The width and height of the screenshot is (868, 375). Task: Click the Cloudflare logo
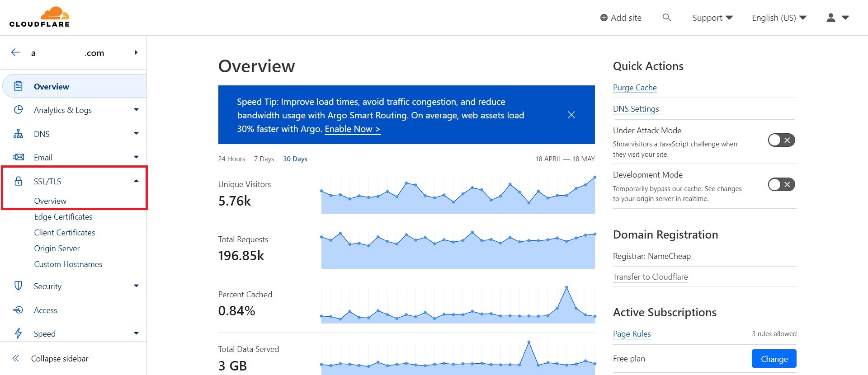pos(40,17)
